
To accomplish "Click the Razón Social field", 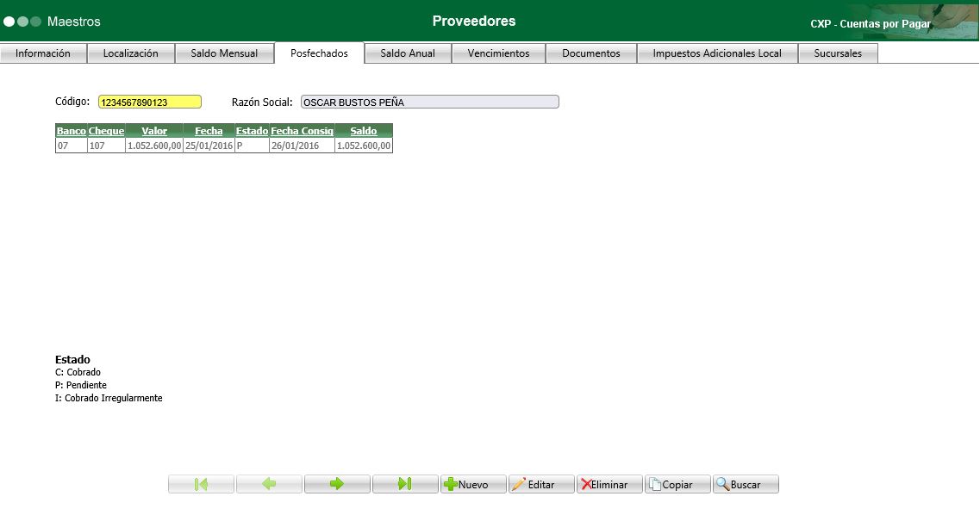I will [x=430, y=102].
